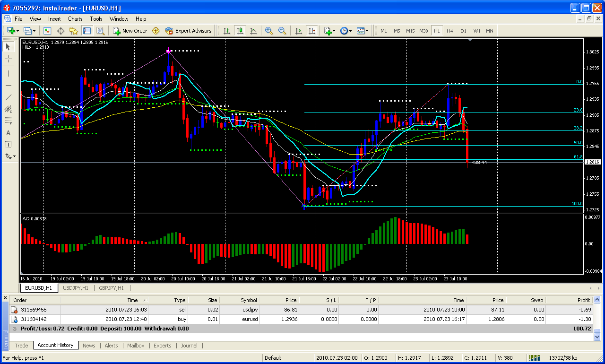
Task: Toggle the Chart Shift button
Action: [x=311, y=31]
